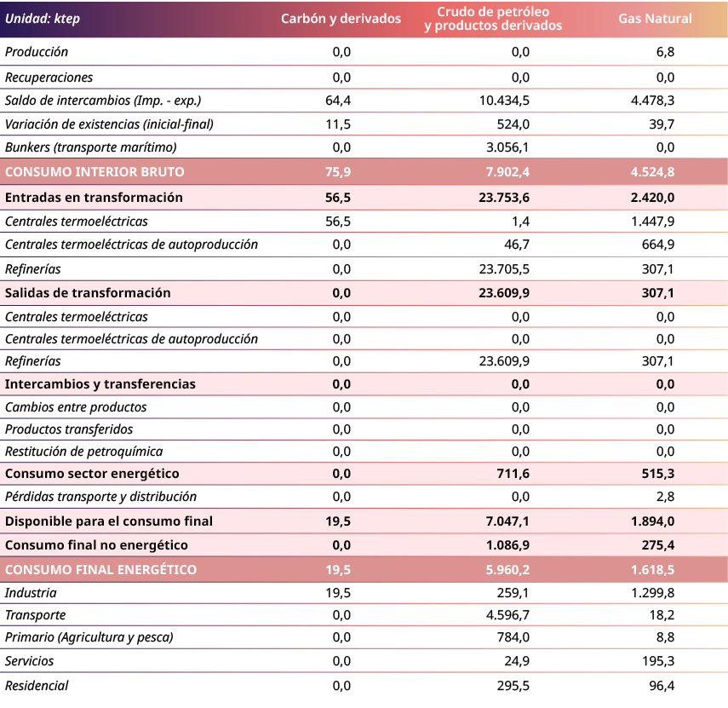
Task: Click the 'Salidas de transformación' row label
Action: coord(88,293)
